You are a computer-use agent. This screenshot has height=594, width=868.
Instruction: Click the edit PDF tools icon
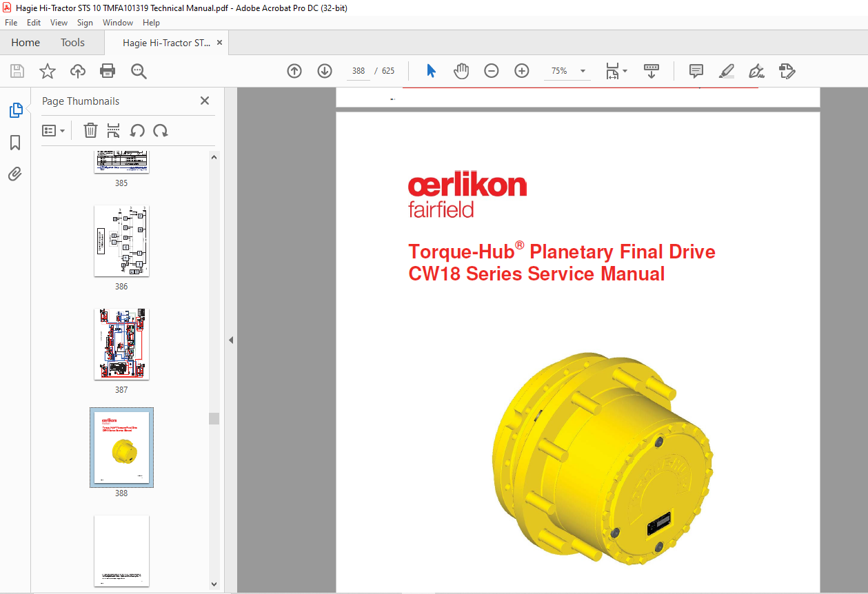[787, 71]
